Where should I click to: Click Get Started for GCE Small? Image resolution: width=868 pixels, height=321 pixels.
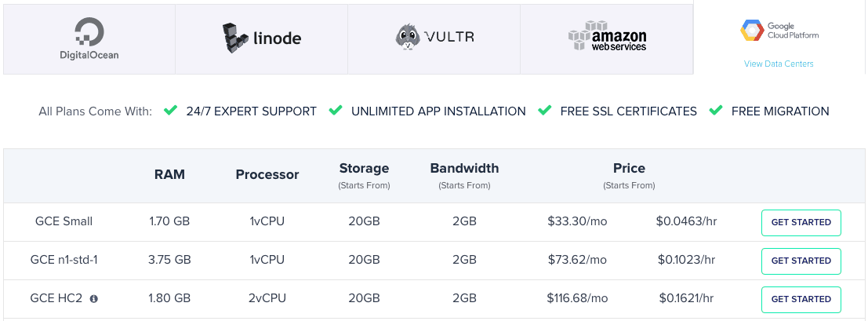coord(801,222)
